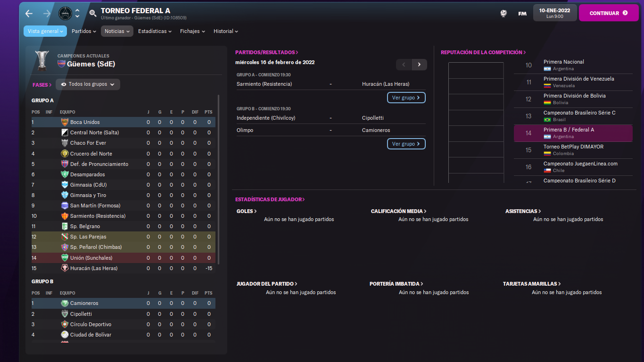Open the club badge menu in header
Image resolution: width=644 pixels, height=362 pixels.
(65, 13)
